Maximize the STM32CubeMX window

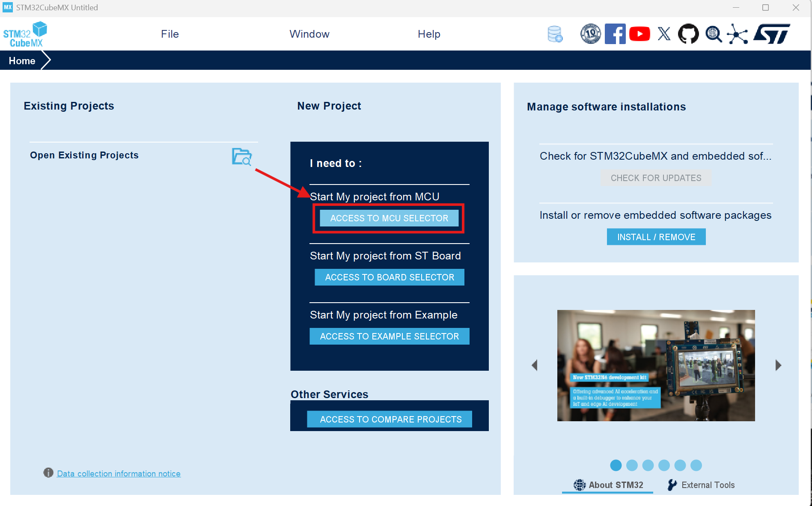coord(765,8)
